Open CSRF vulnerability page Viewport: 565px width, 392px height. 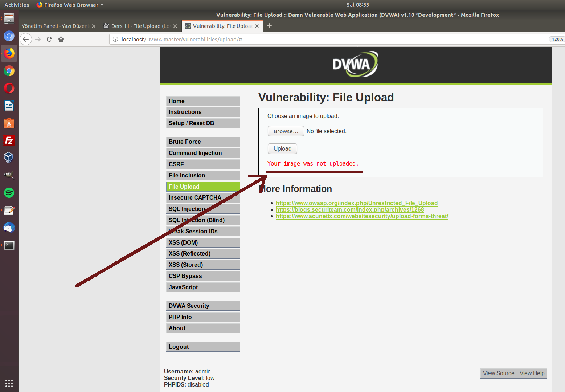203,164
